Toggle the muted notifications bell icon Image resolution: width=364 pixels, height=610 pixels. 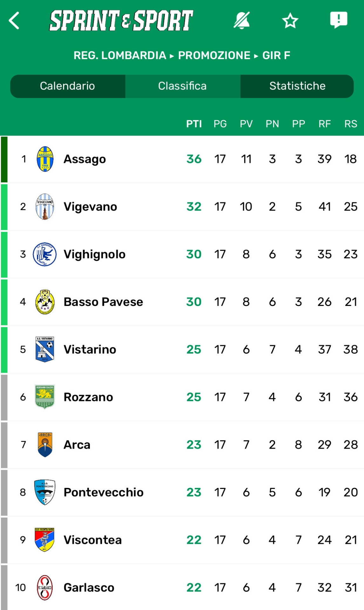click(242, 21)
